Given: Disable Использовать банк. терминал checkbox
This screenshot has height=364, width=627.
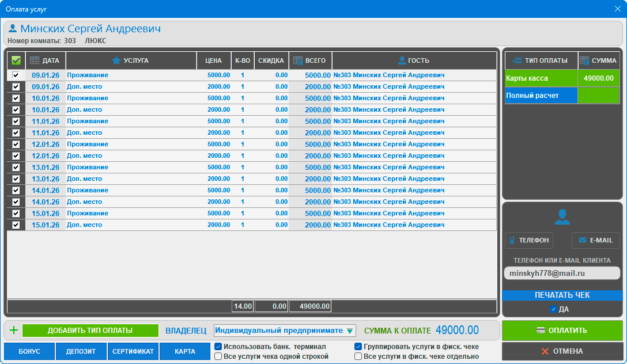Looking at the screenshot, I should tap(218, 346).
